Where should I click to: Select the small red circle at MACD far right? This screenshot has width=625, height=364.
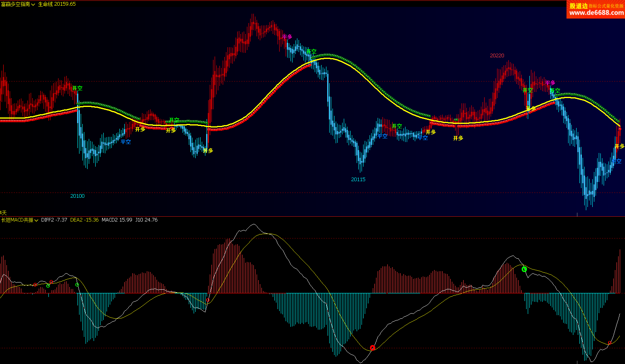point(610,343)
